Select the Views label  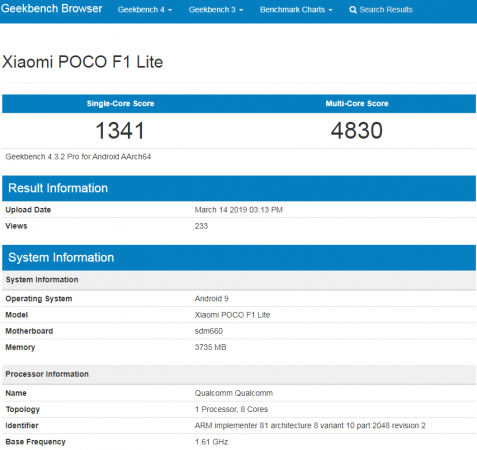click(x=16, y=226)
